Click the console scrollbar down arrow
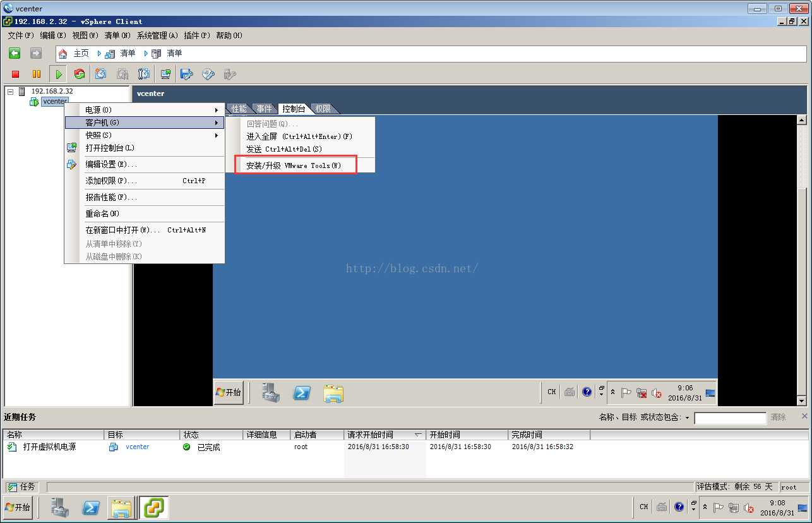The height and width of the screenshot is (523, 812). click(802, 400)
